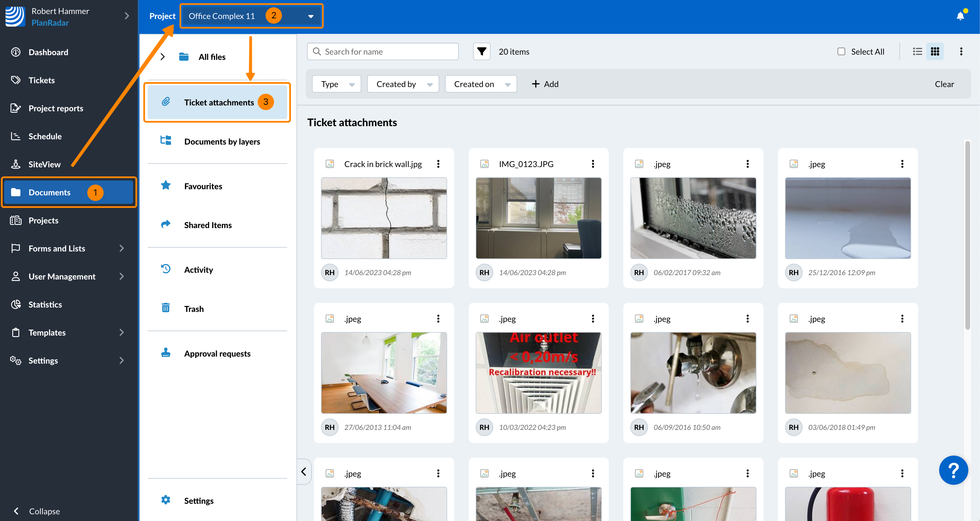Click the vertical scrollbar in file grid
The image size is (980, 521).
[x=967, y=235]
